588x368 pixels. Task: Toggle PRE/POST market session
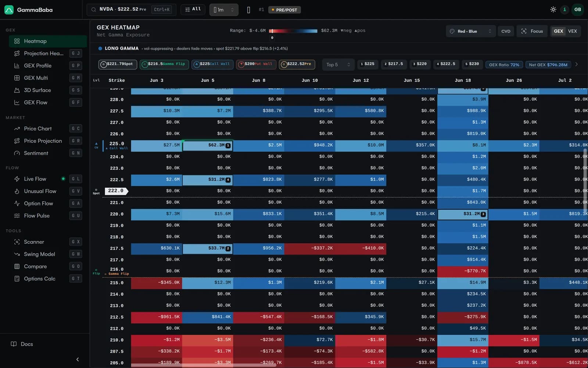tap(284, 10)
